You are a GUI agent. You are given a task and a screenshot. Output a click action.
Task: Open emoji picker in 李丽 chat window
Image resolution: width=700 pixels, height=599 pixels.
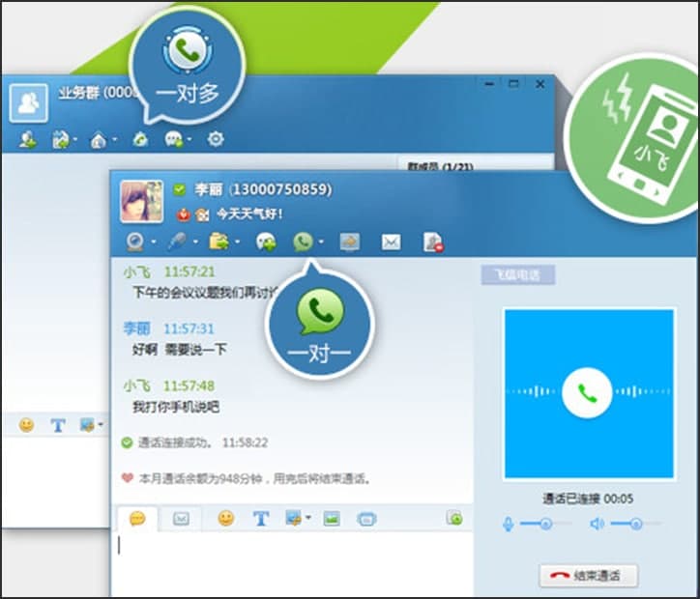(x=226, y=518)
